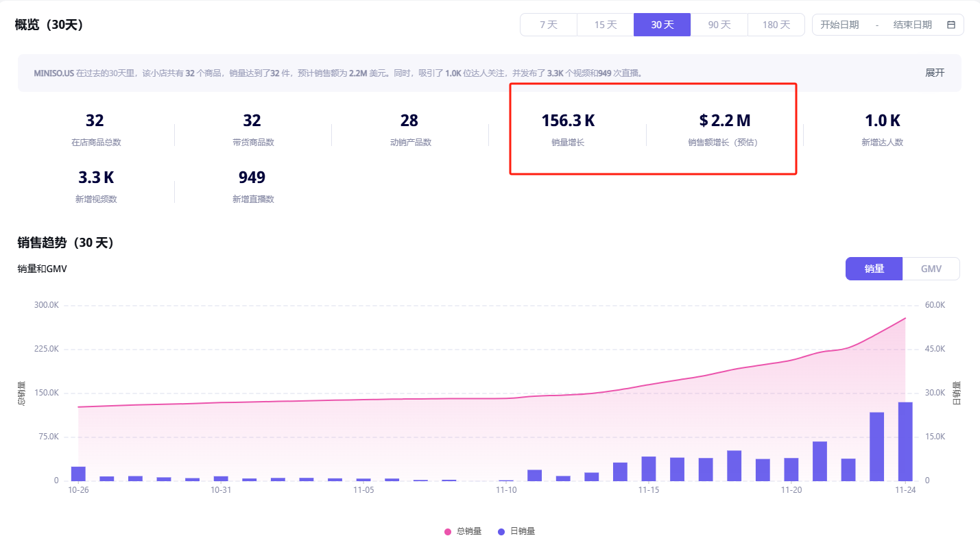Click the 949 新增直播数 metric
The height and width of the screenshot is (547, 980).
point(252,178)
